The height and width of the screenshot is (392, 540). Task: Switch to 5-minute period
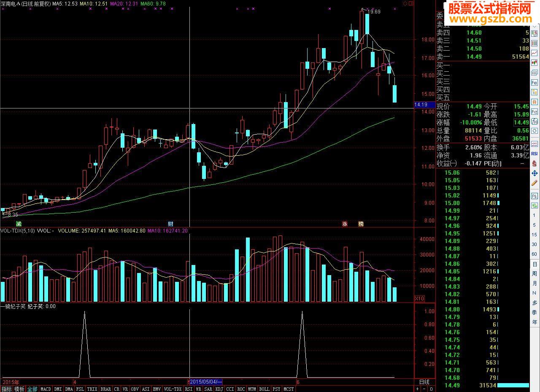pos(534,225)
